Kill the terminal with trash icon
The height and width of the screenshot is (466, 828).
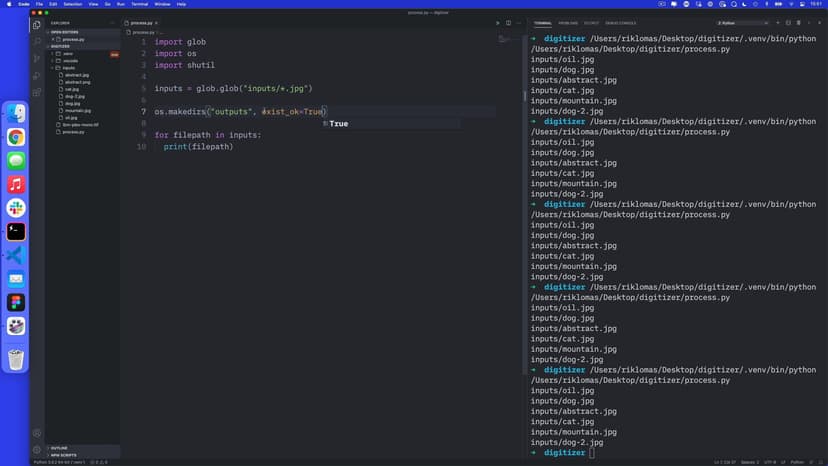coord(800,22)
